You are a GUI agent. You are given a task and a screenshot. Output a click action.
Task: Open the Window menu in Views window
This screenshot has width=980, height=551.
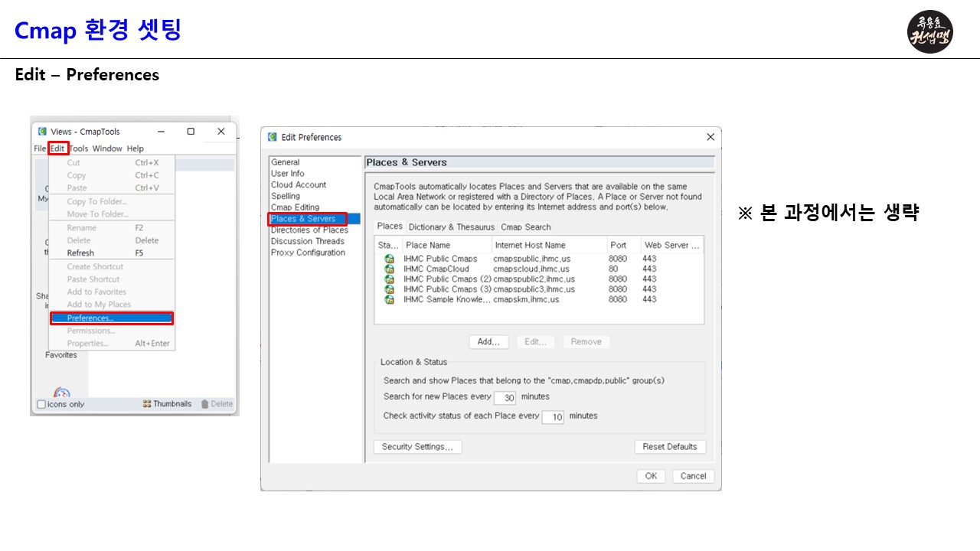[x=107, y=148]
